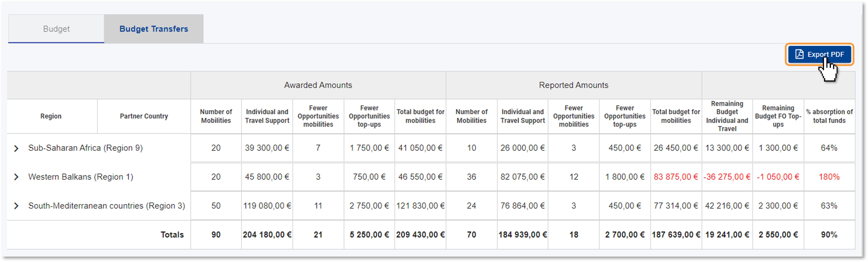Viewport: 868px width, 262px height.
Task: Click the 187 639,00 € totals cell
Action: coord(676,235)
